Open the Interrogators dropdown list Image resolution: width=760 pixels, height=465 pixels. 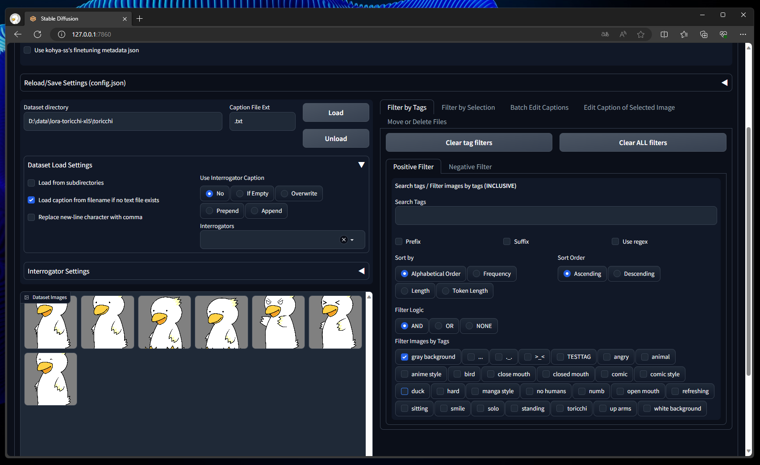(x=353, y=240)
